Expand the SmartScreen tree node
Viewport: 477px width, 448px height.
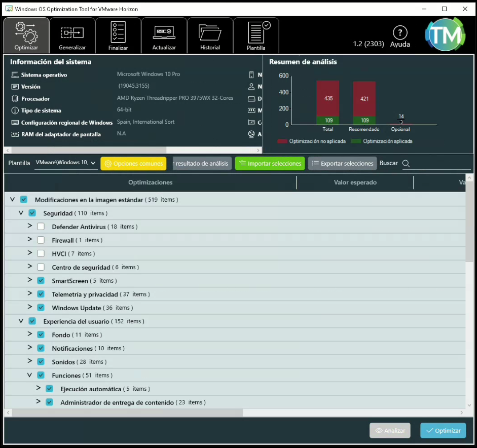coord(30,280)
